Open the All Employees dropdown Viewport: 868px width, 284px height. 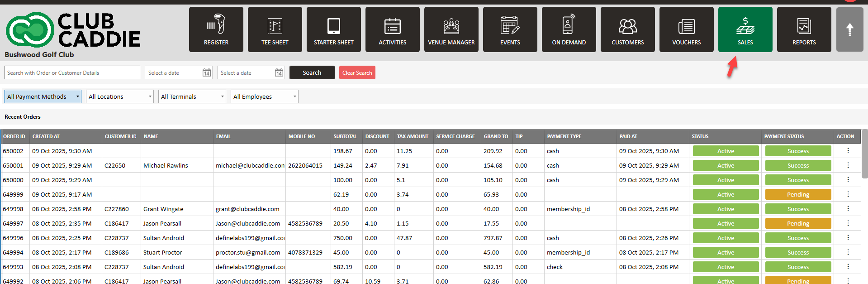point(265,96)
